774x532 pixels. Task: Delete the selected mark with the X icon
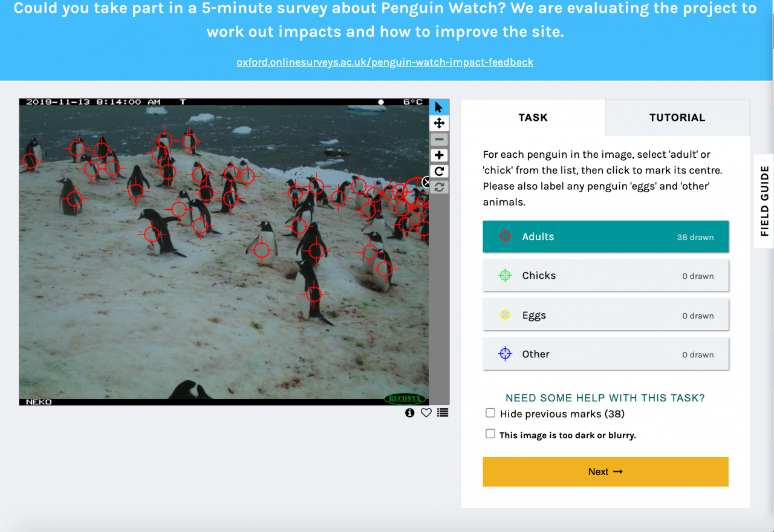(x=426, y=182)
